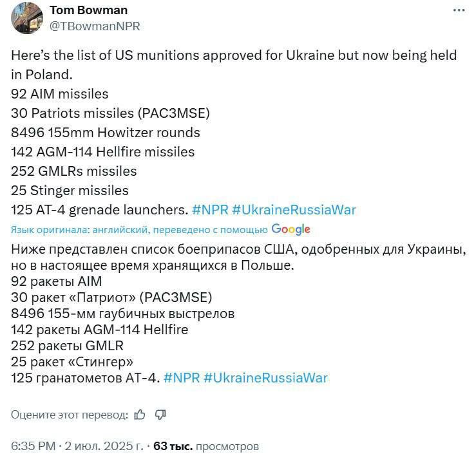
Task: Click the '30 Patriots missiles (PAC3MSE)' line
Action: tap(111, 113)
